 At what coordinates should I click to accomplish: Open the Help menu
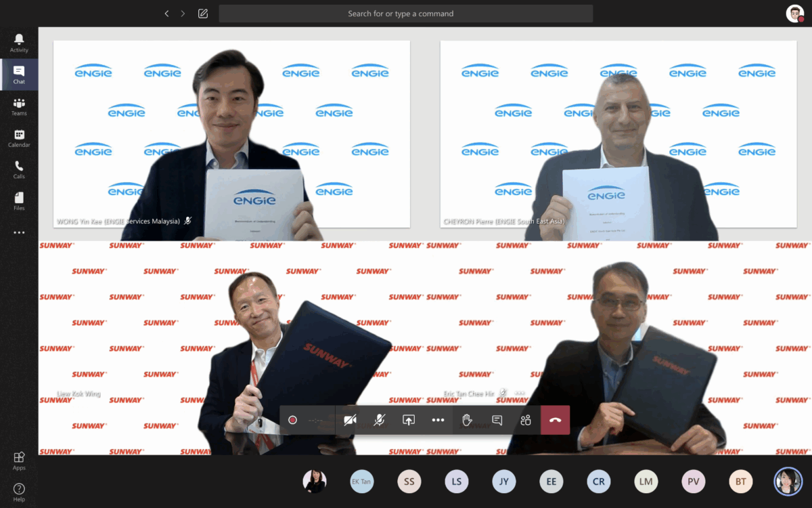click(x=19, y=492)
